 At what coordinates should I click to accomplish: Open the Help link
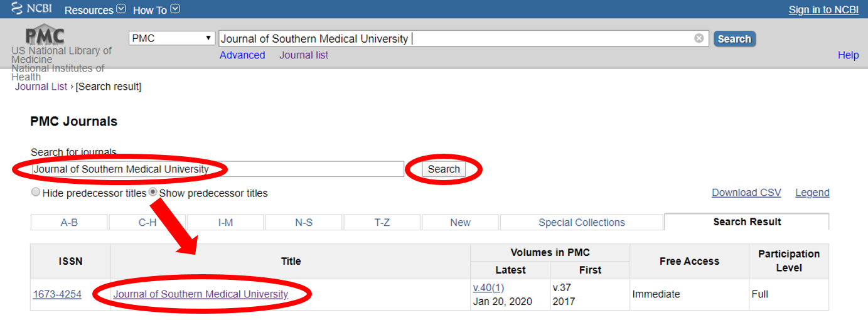848,55
